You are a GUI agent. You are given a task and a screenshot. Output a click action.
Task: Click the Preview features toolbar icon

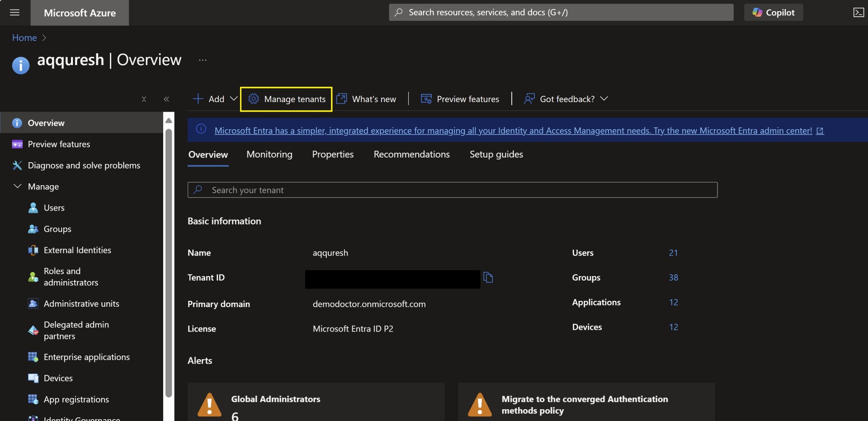pyautogui.click(x=426, y=98)
